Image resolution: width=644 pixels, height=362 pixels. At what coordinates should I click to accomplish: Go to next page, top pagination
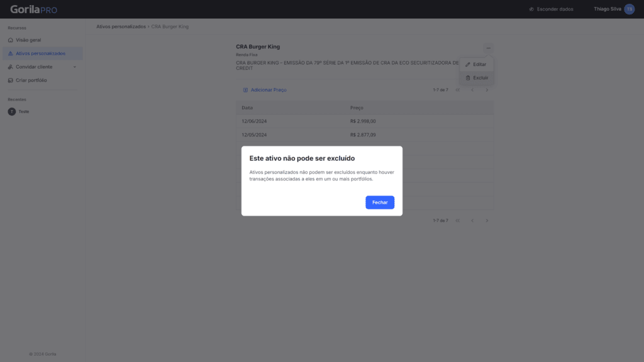pos(487,90)
